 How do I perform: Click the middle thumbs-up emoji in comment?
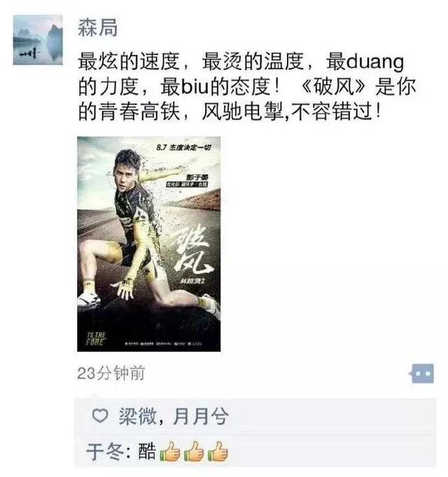194,452
